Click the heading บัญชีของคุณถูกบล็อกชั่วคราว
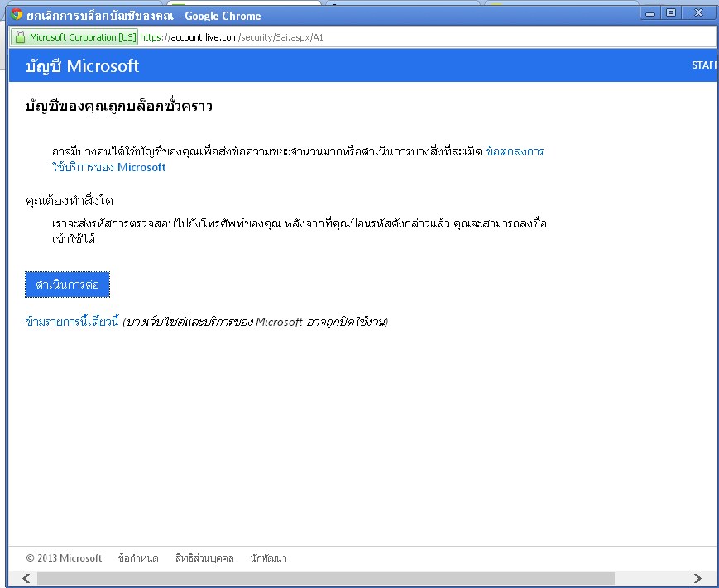 pos(119,107)
